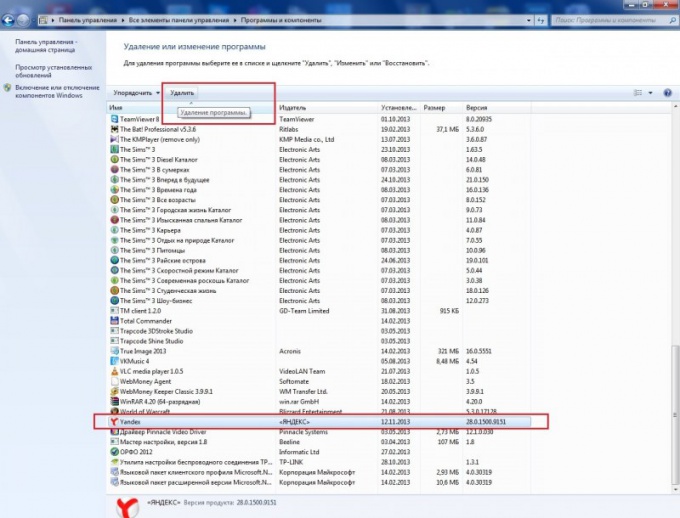The height and width of the screenshot is (518, 680).
Task: Click the Forward navigation arrow
Action: click(x=23, y=20)
